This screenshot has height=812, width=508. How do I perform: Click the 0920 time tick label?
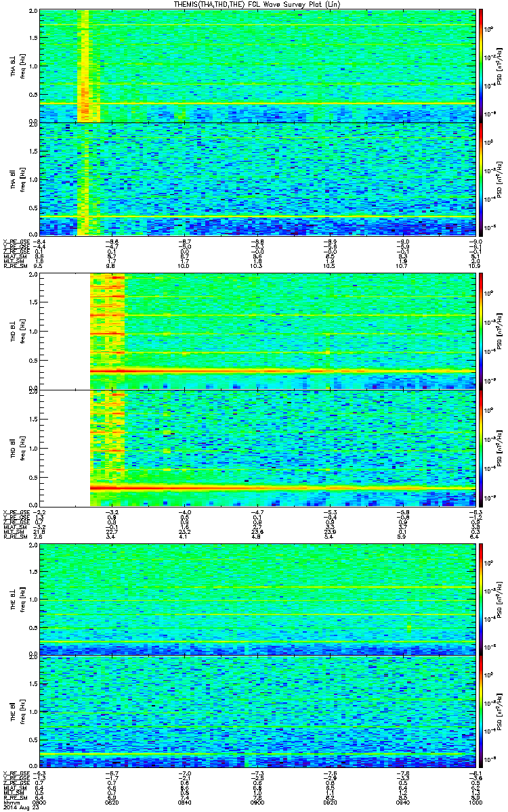point(330,802)
